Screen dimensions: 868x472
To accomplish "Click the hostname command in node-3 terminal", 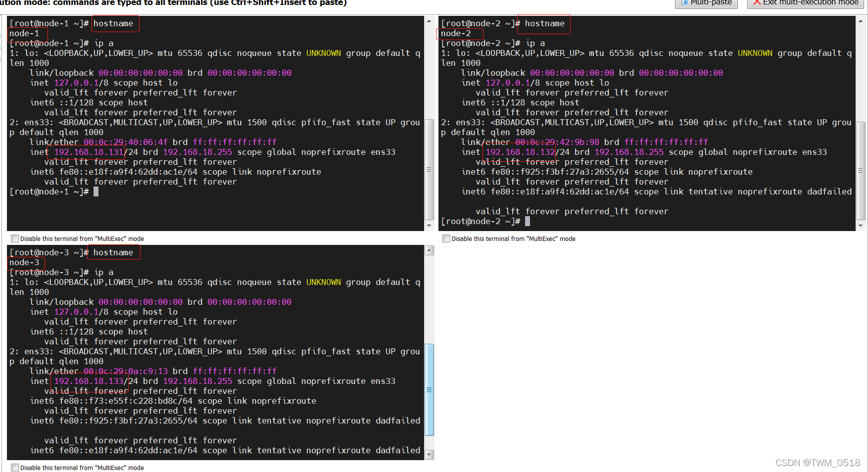I will click(x=113, y=253).
